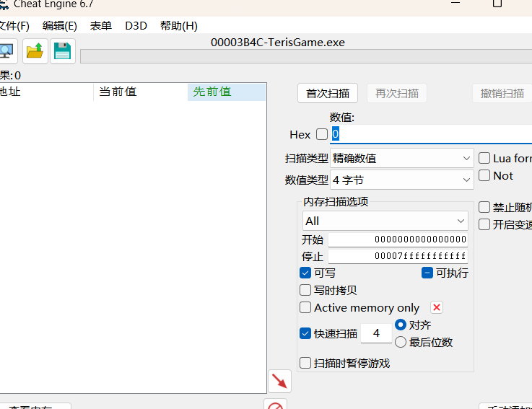Click the red X beside Active memory only
Image resolution: width=532 pixels, height=409 pixels.
point(437,307)
